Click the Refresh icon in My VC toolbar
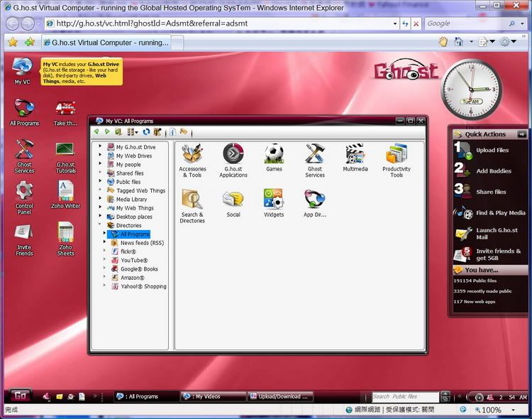Viewport: 532px width, 419px height. pos(146,132)
